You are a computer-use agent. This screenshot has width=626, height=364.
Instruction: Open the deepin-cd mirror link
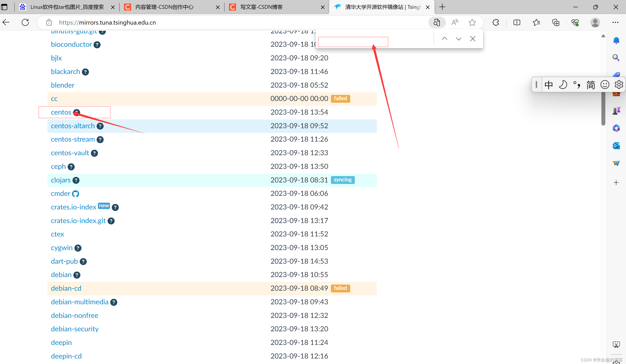click(x=66, y=356)
